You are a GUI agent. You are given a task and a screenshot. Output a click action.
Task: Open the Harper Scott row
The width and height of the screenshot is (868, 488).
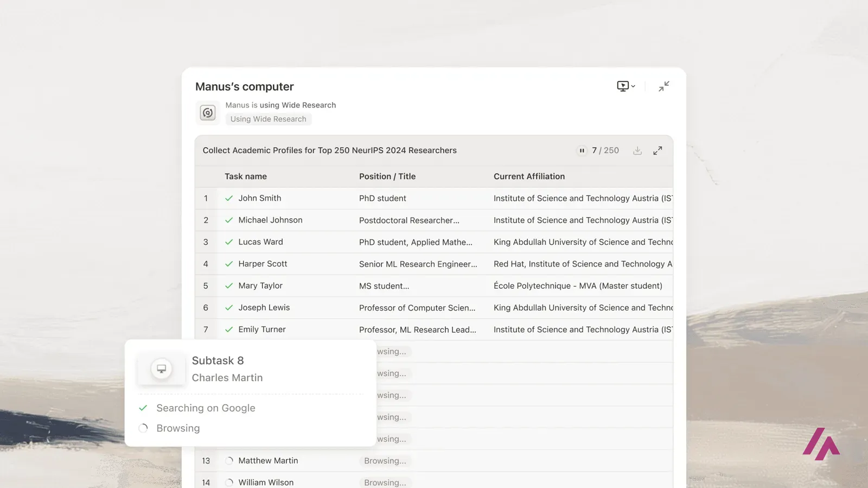pyautogui.click(x=434, y=264)
